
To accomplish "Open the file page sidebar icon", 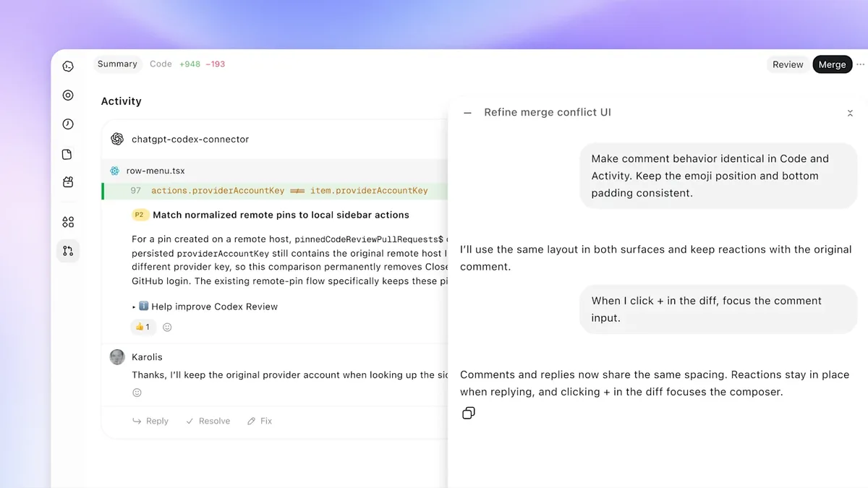I will tap(68, 154).
